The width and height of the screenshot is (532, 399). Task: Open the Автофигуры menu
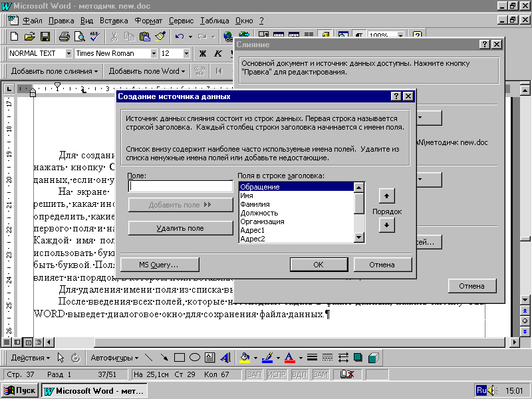pos(114,358)
